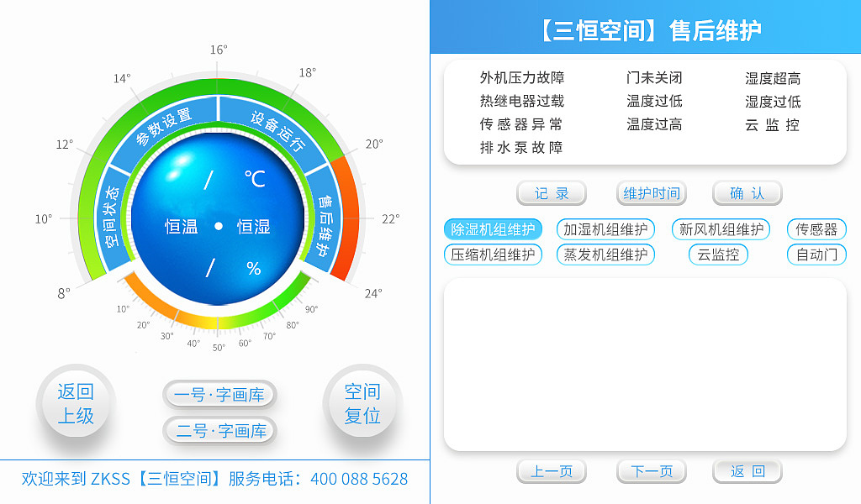Click the 恒湿 indicator in the dial center

pos(254,227)
